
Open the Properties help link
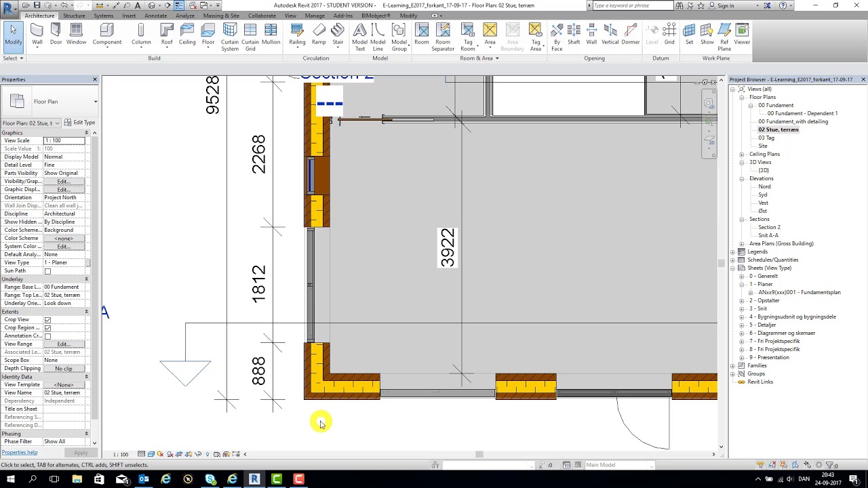pyautogui.click(x=20, y=453)
